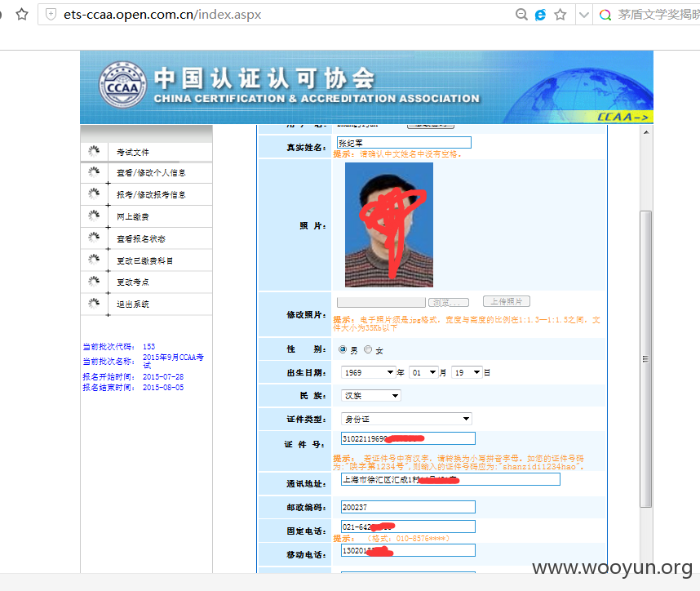Click the CCAA round logo in banner

tap(122, 84)
